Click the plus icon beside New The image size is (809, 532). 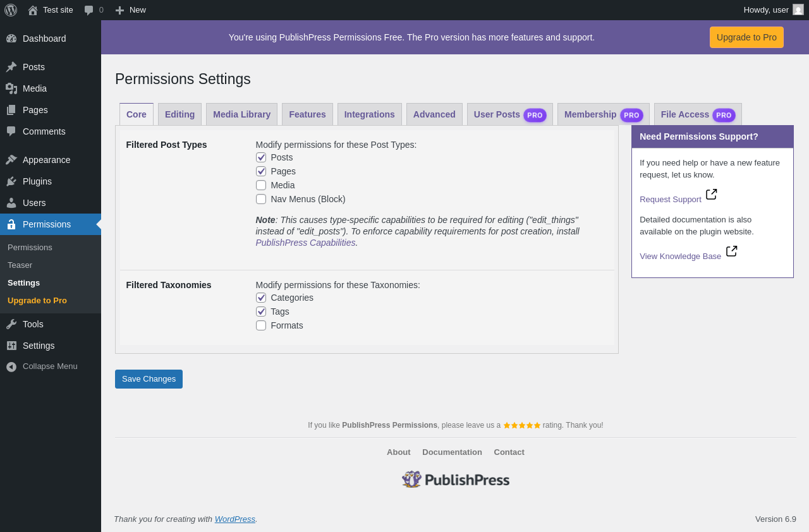point(119,10)
